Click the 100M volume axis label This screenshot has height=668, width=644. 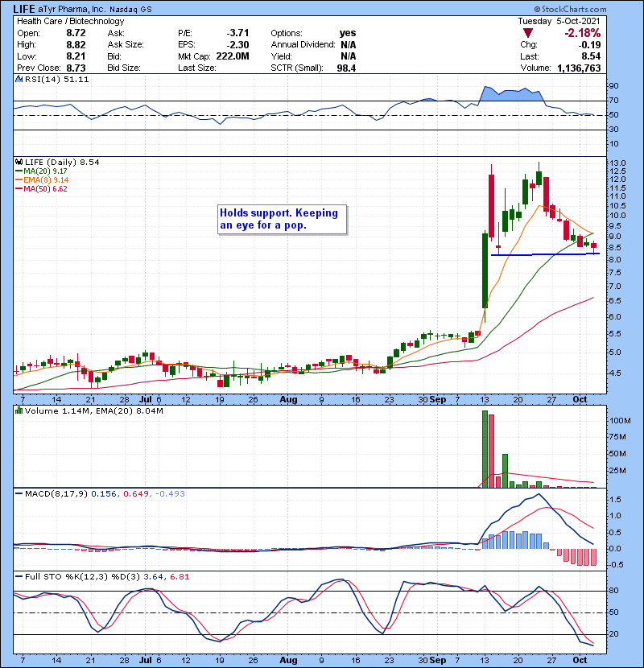tap(620, 420)
